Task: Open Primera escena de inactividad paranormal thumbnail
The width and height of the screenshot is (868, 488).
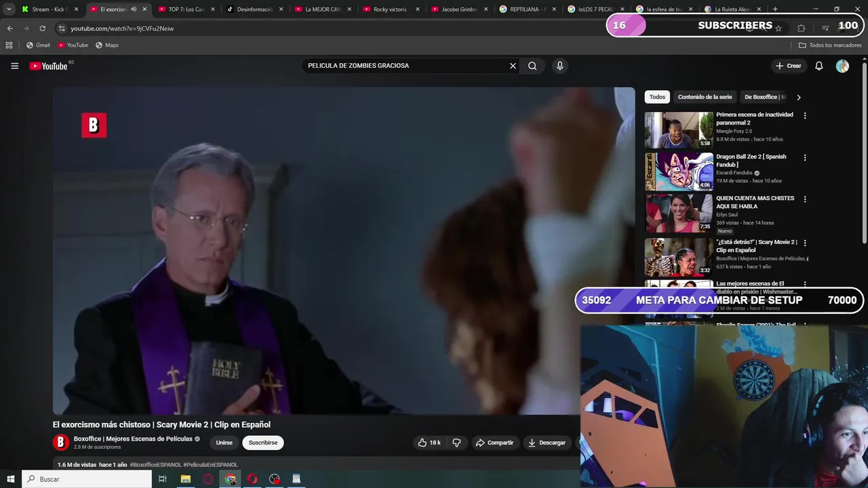Action: tap(679, 130)
